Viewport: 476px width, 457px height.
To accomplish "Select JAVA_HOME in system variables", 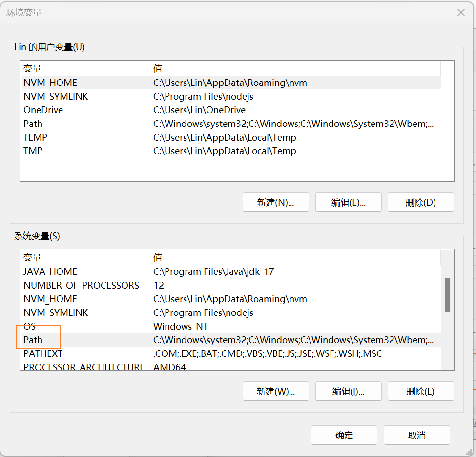I will 50,272.
